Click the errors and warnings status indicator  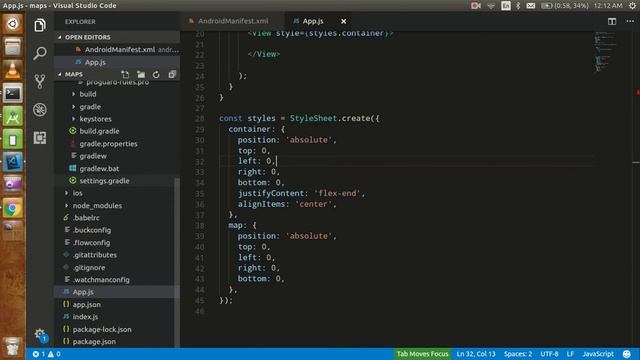pos(47,354)
